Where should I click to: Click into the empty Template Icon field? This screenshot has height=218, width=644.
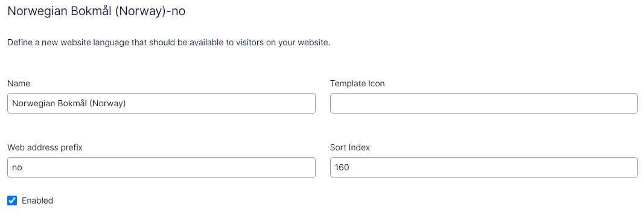(484, 103)
